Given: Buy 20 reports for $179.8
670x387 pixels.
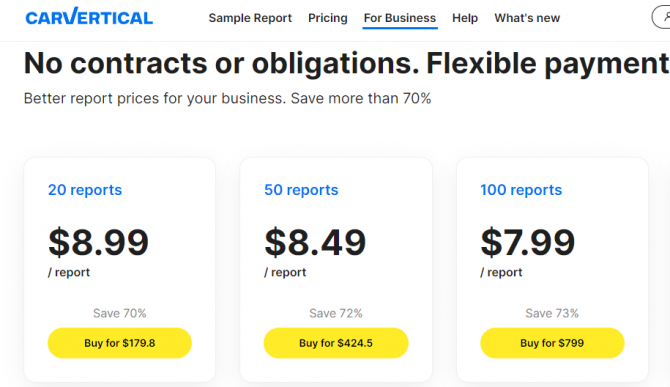Looking at the screenshot, I should 120,343.
